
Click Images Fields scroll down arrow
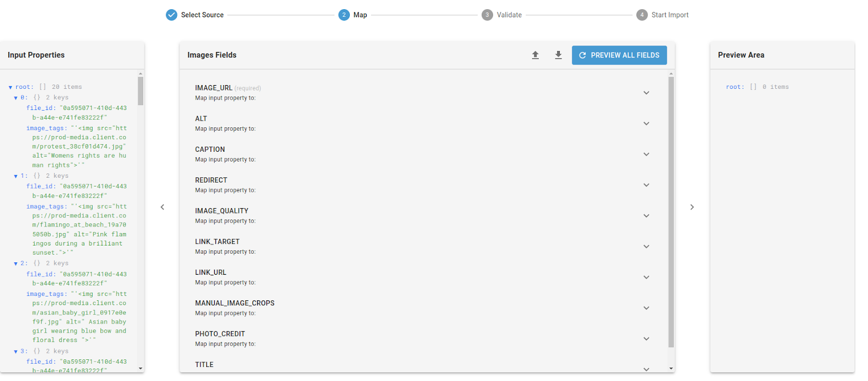tap(671, 369)
